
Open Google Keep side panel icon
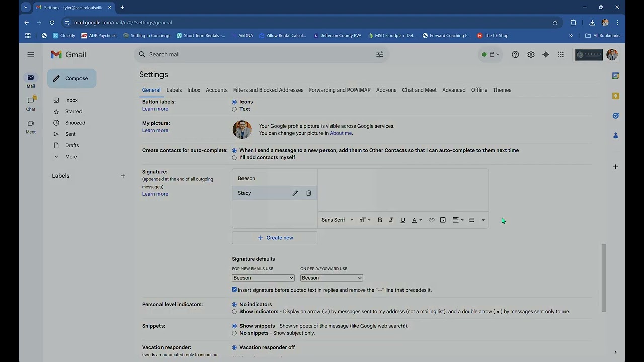615,96
